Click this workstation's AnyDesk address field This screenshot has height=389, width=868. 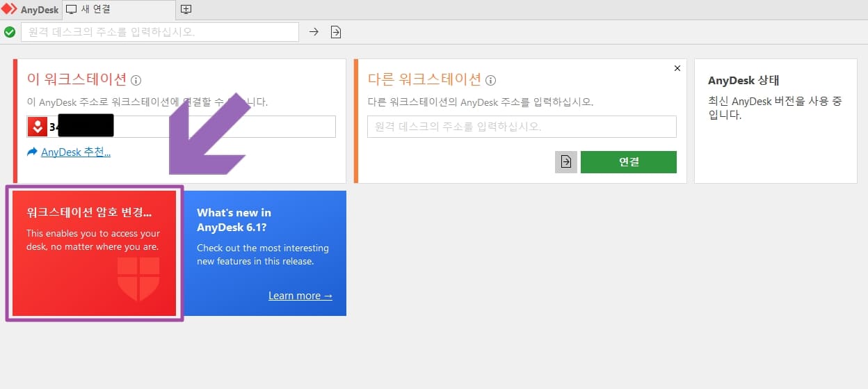click(x=181, y=127)
